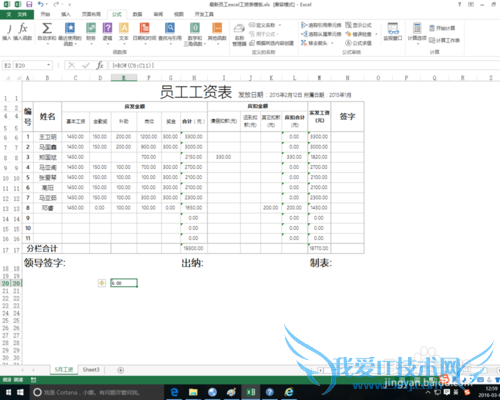Click the Enter checkmark in formula bar
500x400 pixels.
coord(86,65)
